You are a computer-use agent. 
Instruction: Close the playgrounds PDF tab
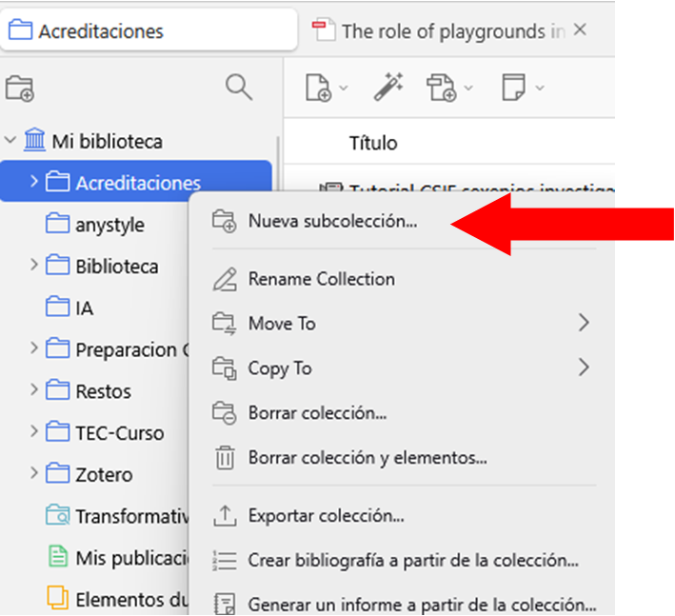click(580, 30)
